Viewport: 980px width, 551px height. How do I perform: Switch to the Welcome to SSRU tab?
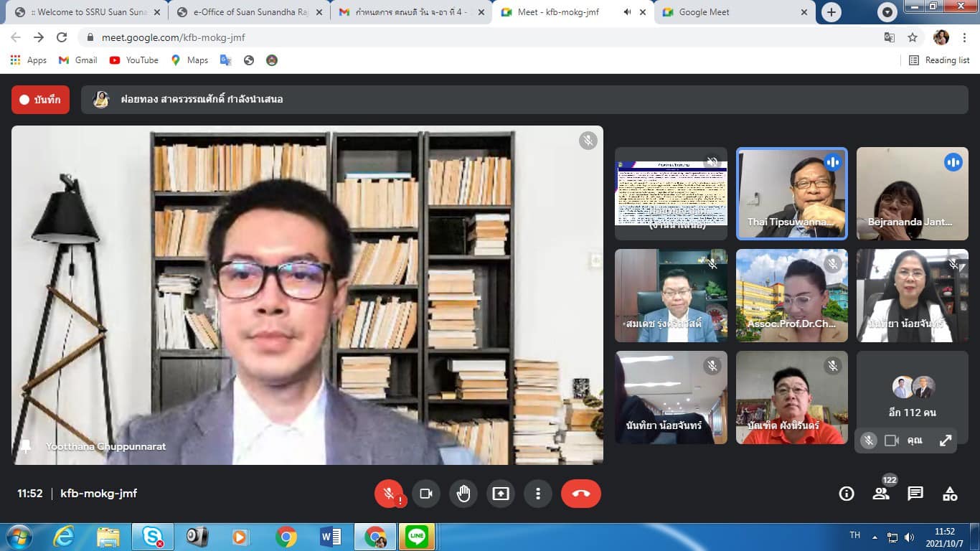pos(85,12)
